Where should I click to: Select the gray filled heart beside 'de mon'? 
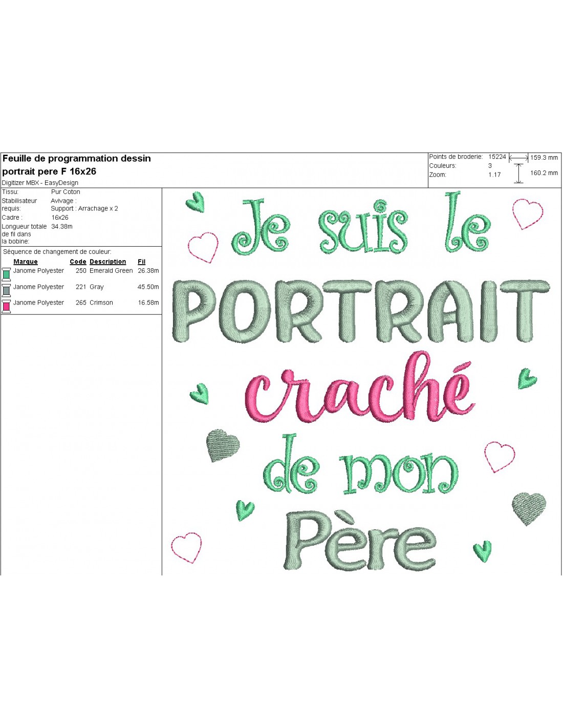pos(223,444)
